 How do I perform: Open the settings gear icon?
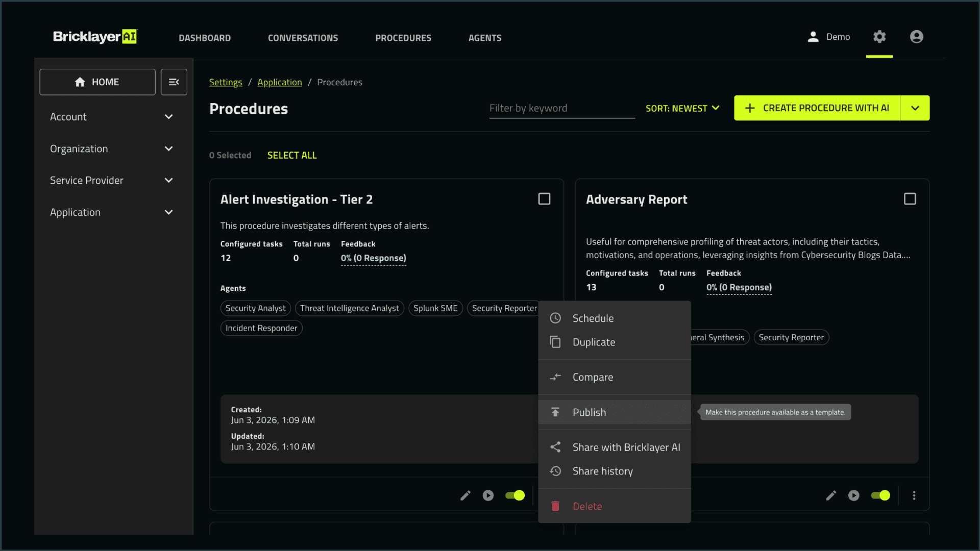(x=879, y=37)
